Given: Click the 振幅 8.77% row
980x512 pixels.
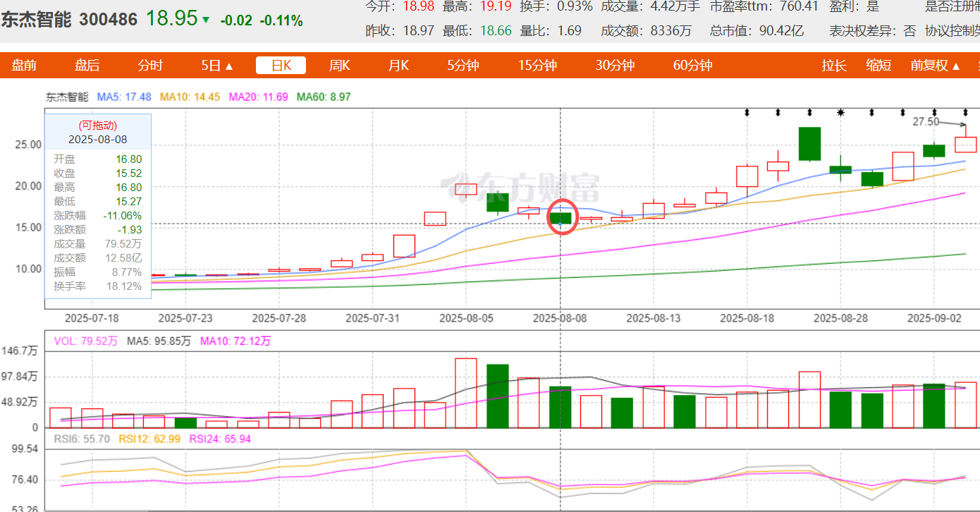Looking at the screenshot, I should pos(98,272).
